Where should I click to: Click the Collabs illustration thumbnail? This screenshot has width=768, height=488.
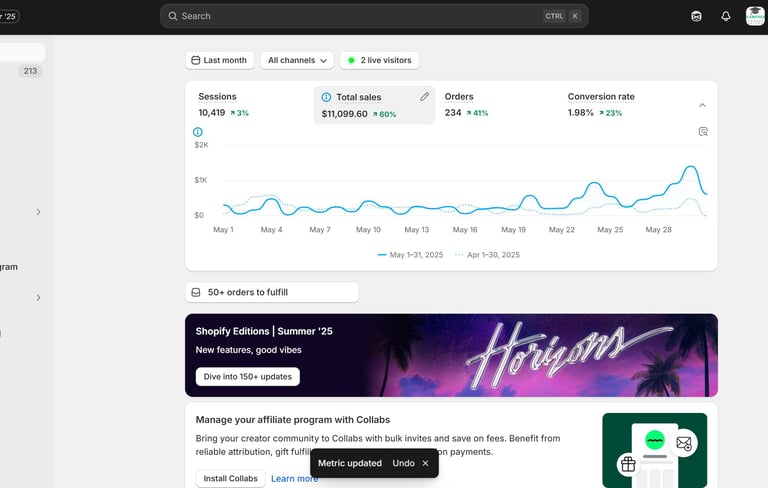655,450
